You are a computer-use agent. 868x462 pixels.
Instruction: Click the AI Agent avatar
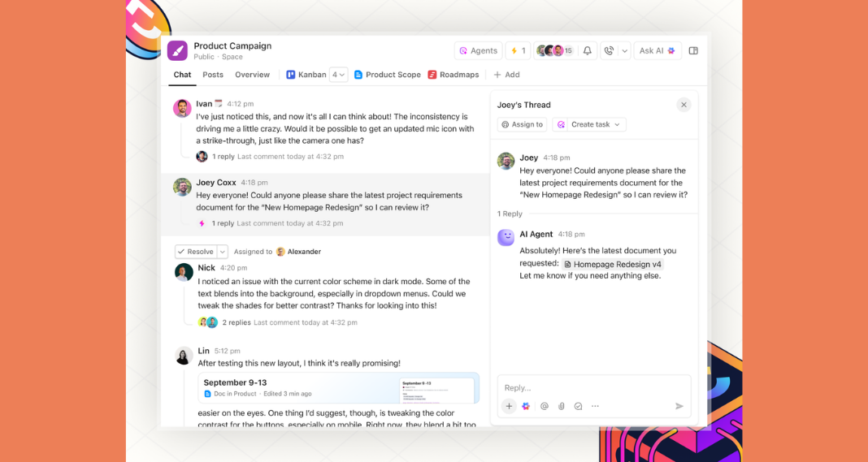[x=506, y=237]
